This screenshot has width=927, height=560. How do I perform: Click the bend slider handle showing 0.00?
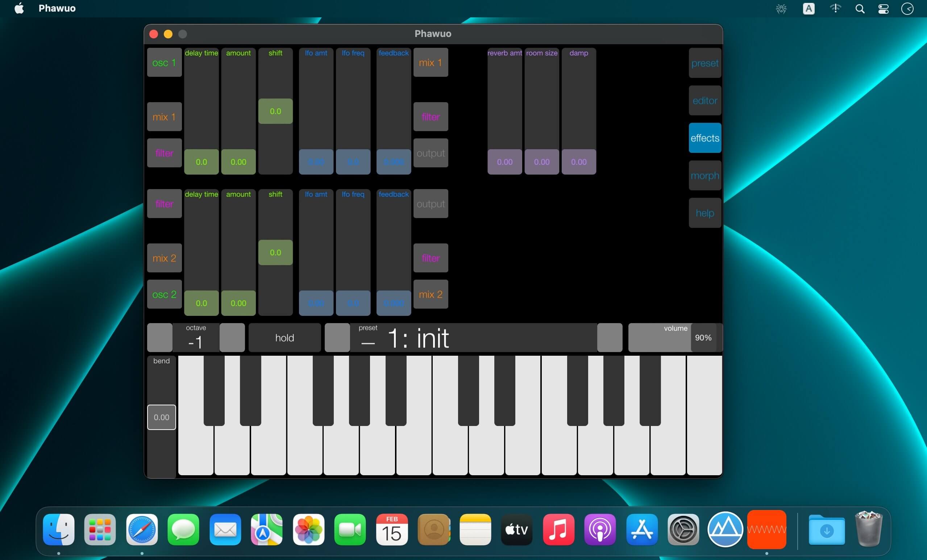161,417
